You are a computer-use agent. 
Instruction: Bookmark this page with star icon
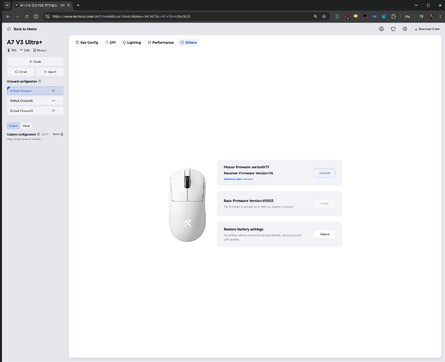324,16
